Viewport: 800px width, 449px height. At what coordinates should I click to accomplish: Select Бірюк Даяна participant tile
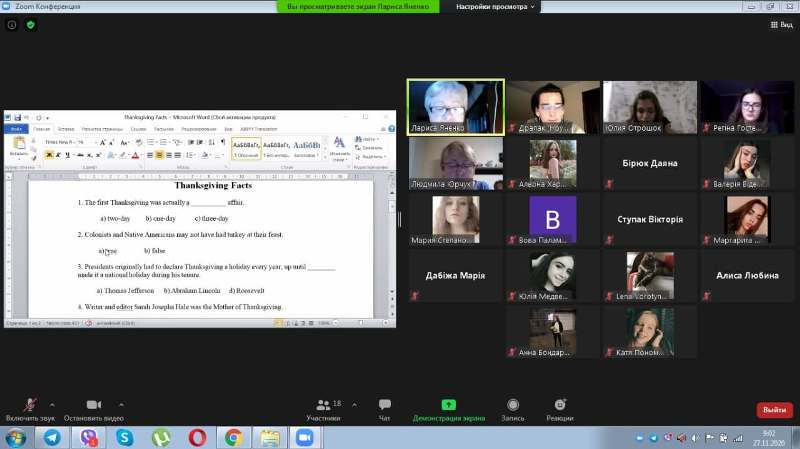click(x=649, y=163)
